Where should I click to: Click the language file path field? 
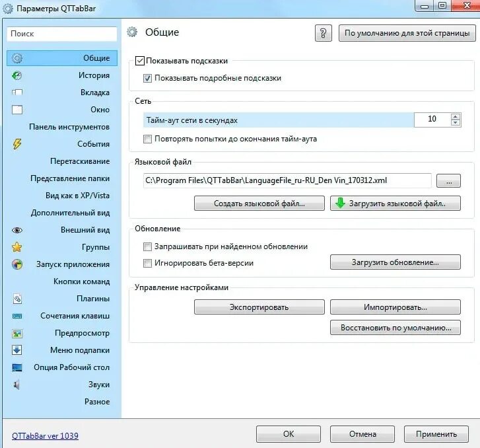coord(287,180)
